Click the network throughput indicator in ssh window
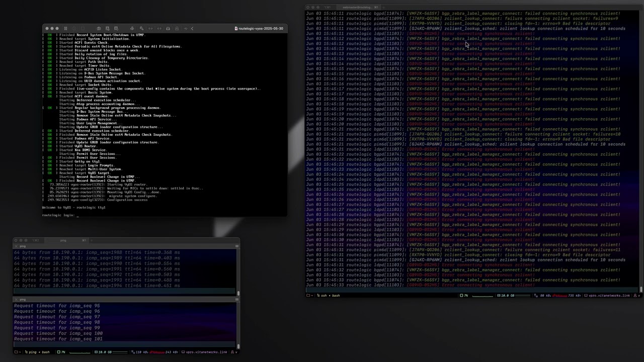 558,295
